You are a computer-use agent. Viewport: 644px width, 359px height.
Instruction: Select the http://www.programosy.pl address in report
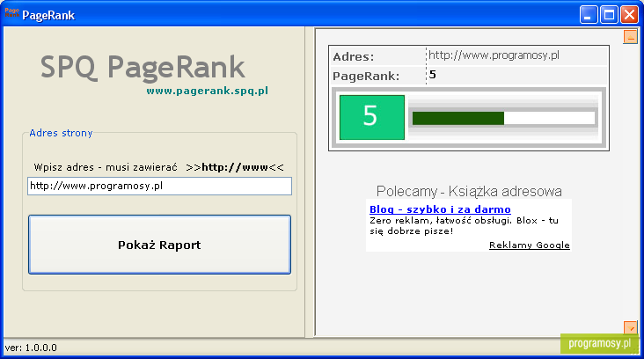point(494,55)
